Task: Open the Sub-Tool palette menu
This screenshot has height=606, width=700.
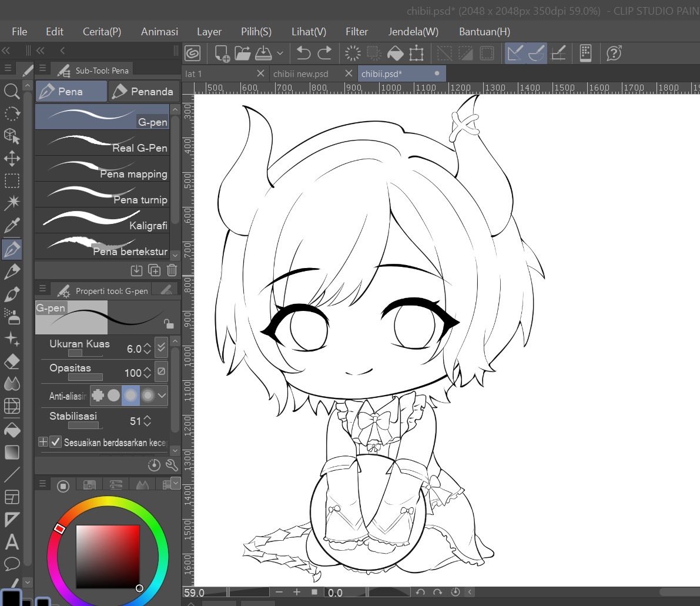Action: click(x=42, y=68)
